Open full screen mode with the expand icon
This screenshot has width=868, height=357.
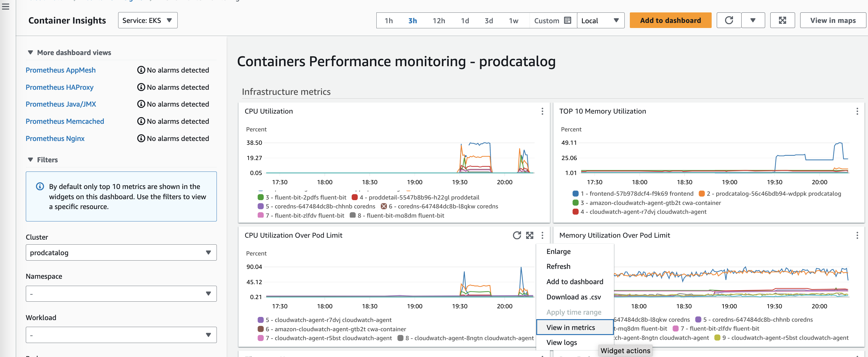[x=782, y=20]
